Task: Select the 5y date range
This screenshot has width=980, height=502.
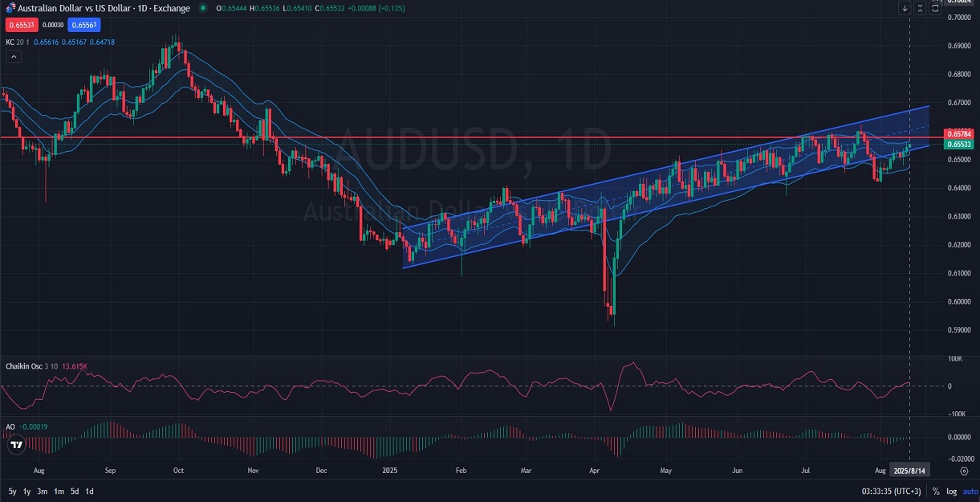Action: (13, 491)
